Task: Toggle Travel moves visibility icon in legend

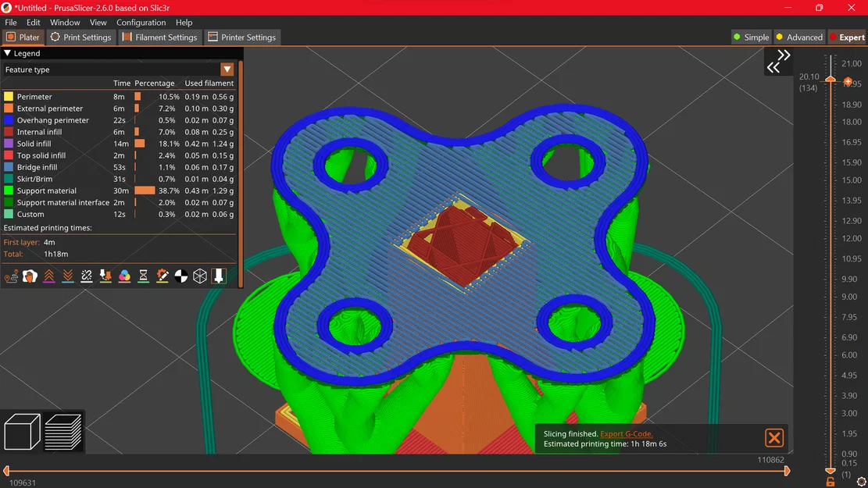Action: pyautogui.click(x=11, y=276)
